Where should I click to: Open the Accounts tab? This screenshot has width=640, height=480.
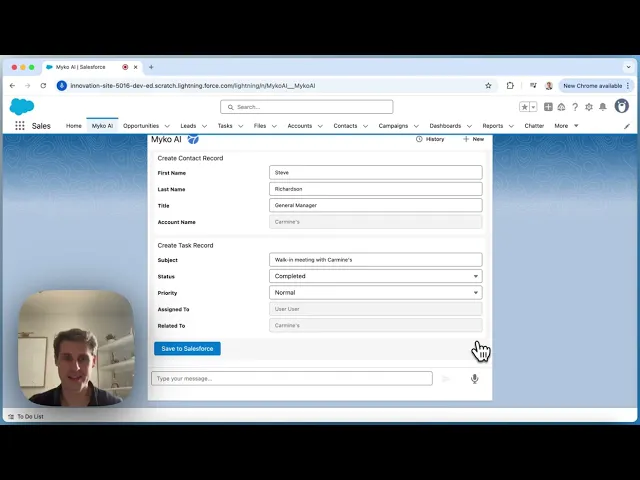click(x=300, y=126)
